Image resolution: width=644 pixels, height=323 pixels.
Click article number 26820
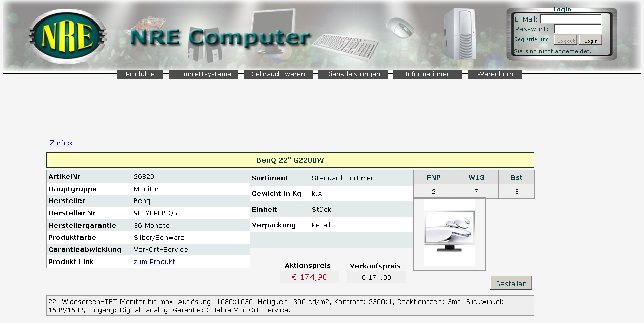144,177
